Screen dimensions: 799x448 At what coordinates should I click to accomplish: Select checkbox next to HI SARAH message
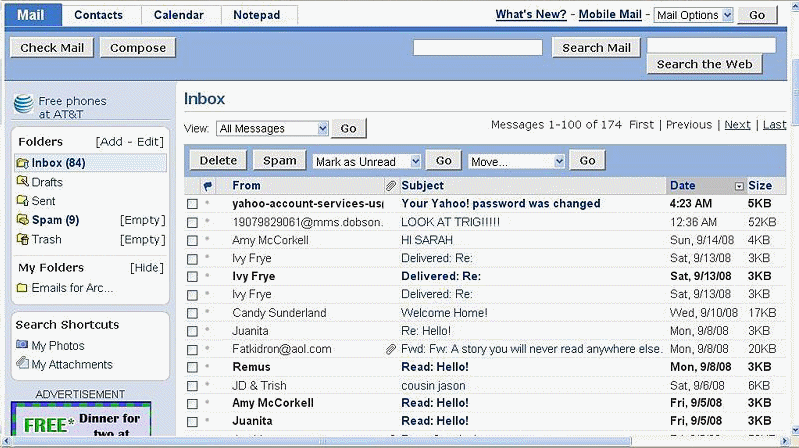(192, 241)
